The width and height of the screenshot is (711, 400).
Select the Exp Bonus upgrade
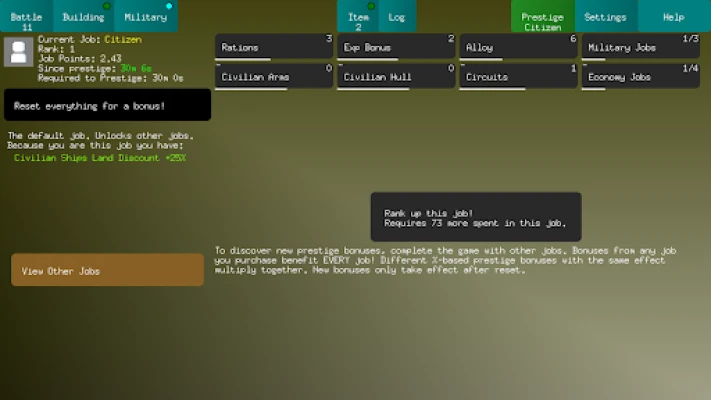[397, 47]
